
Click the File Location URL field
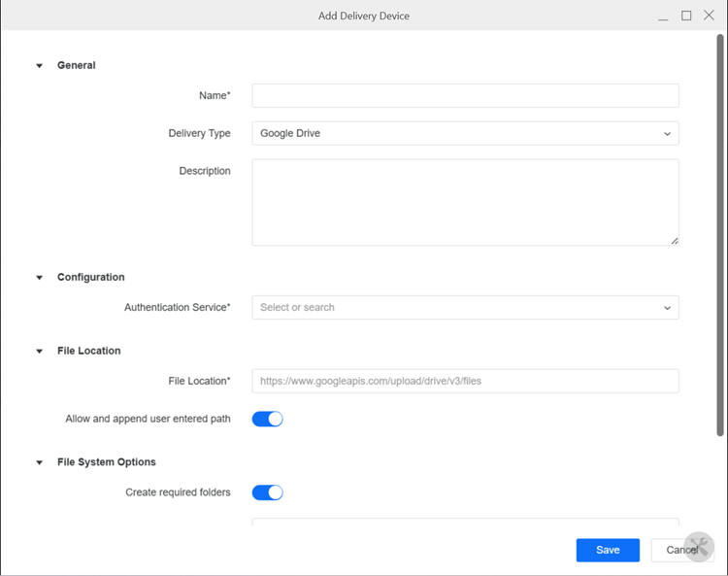click(x=465, y=381)
